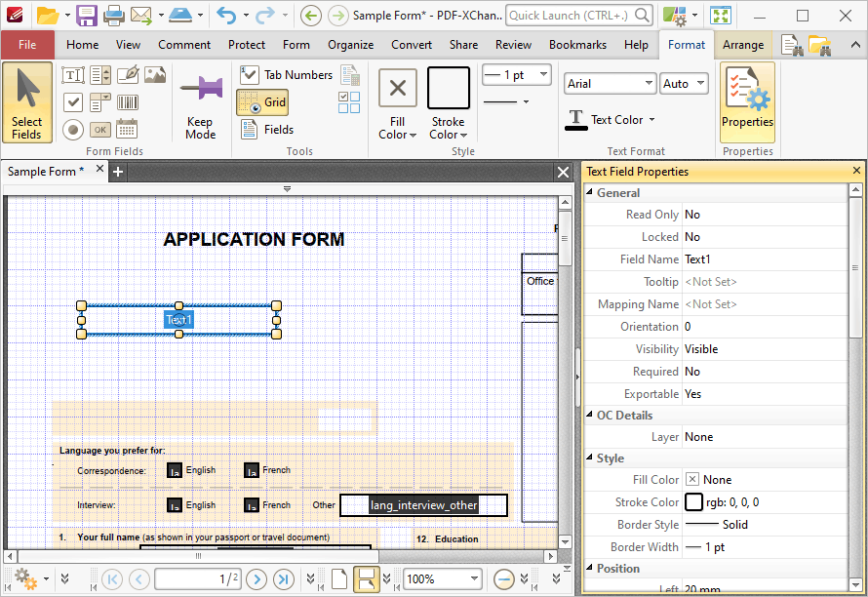Open Stroke Color dropdown
This screenshot has height=597, width=868.
click(449, 103)
